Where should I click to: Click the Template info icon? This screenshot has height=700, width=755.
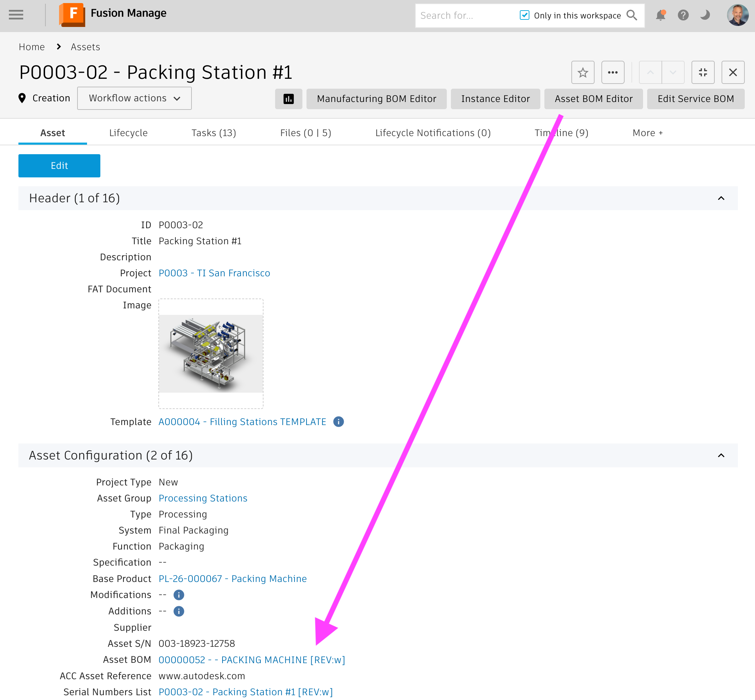coord(339,422)
